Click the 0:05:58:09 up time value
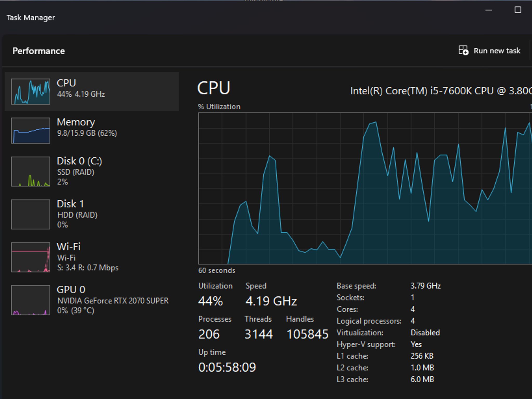 click(x=227, y=367)
